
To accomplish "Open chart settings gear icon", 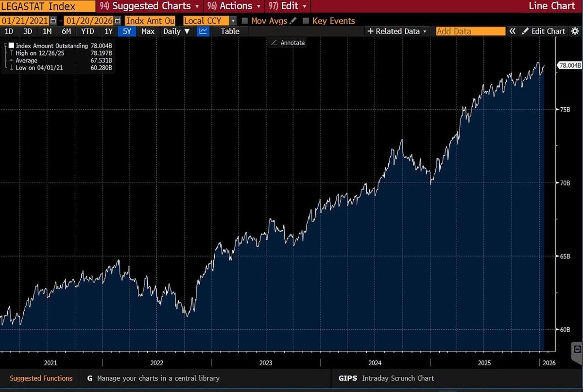I will (x=576, y=31).
